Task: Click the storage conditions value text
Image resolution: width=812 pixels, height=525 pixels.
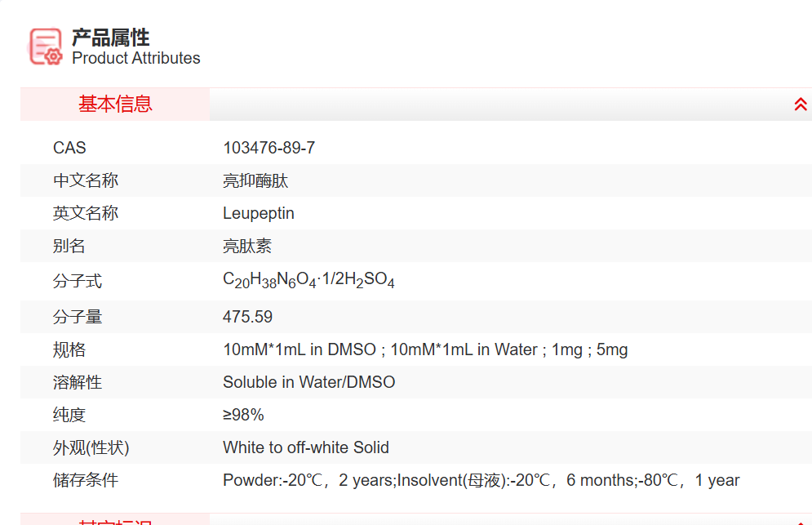Action: pos(481,480)
